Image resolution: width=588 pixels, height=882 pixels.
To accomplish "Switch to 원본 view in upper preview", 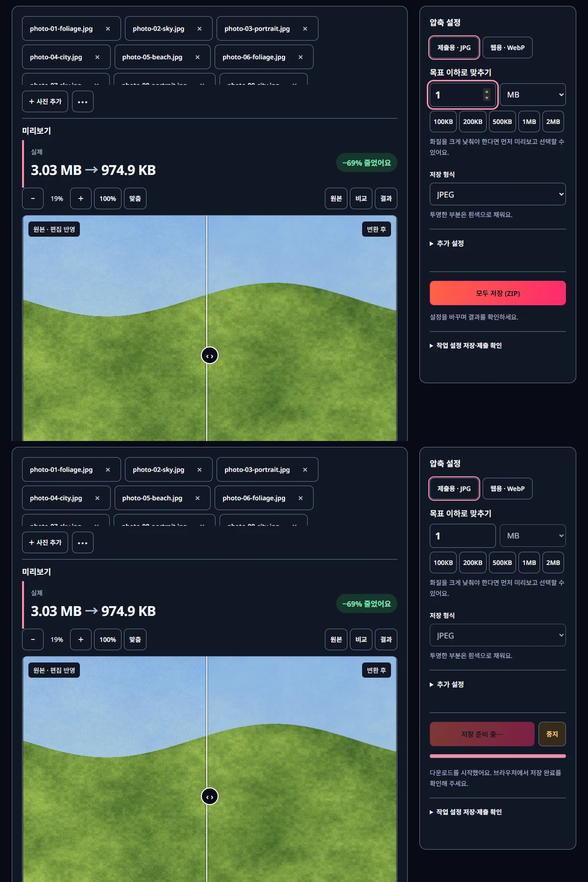I will [x=336, y=198].
